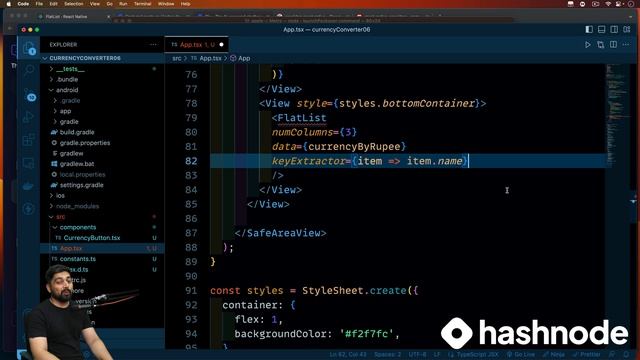This screenshot has width=640, height=360.
Task: Open Remote Explorer view in activity bar
Action: click(x=29, y=163)
